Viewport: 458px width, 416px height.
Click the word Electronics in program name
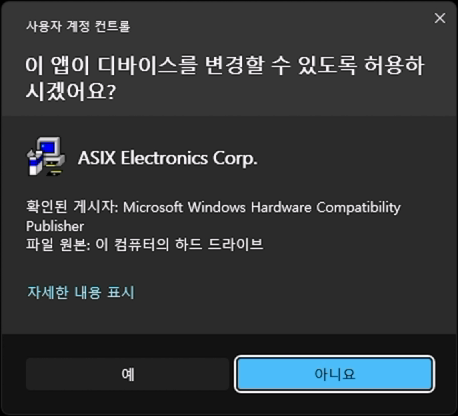coord(164,158)
